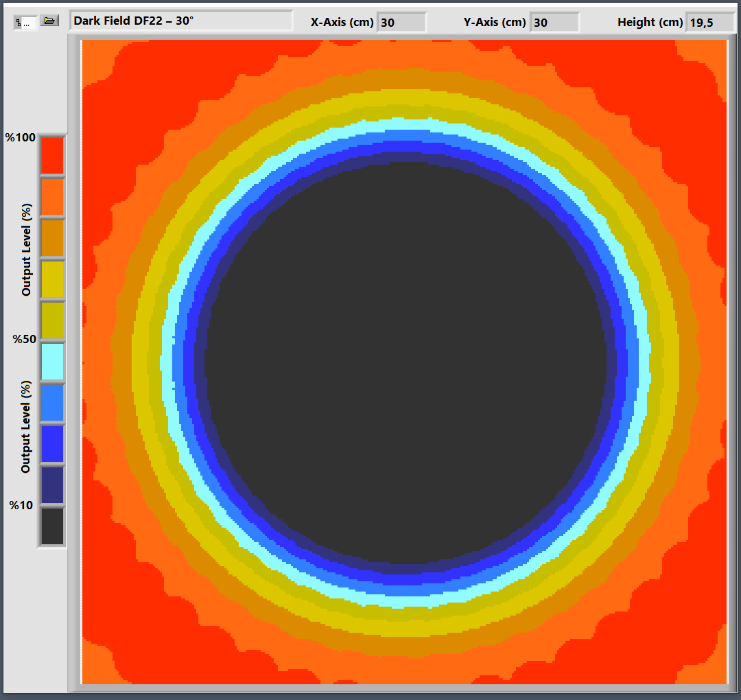Screen dimensions: 741x700
Task: Pick the bright blue legend swatch
Action: click(52, 443)
